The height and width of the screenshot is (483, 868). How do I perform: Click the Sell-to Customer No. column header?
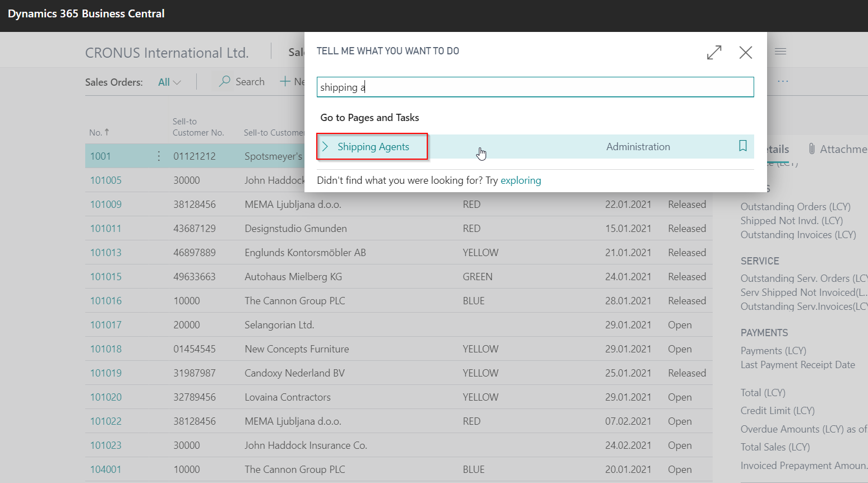pos(198,127)
